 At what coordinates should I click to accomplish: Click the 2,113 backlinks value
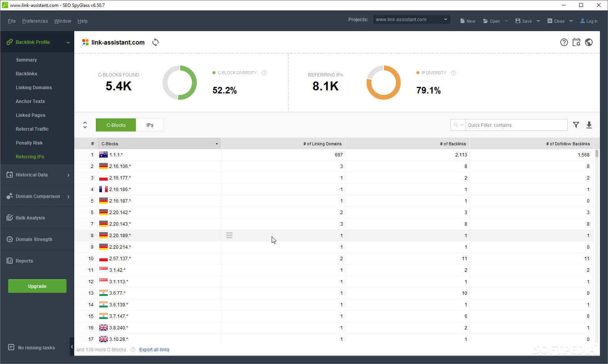461,155
